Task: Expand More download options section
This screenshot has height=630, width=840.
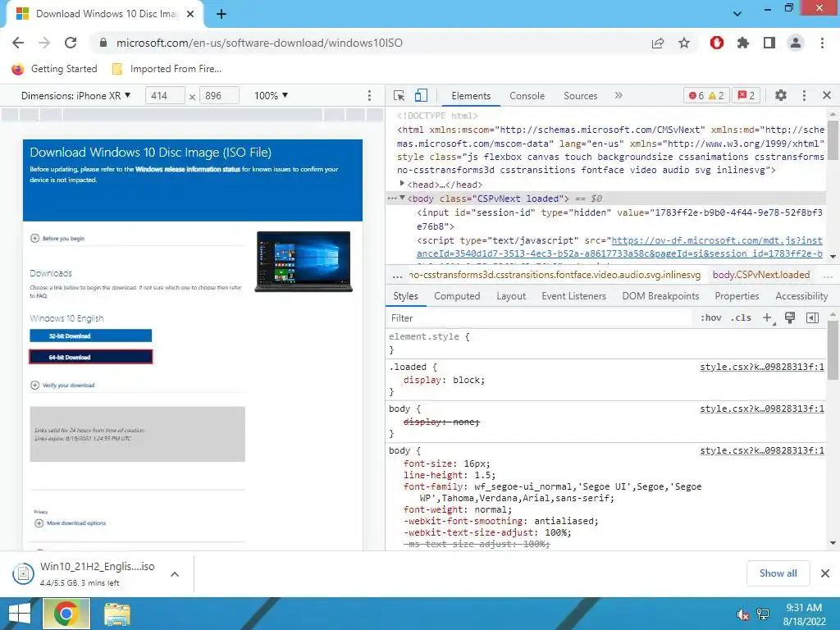Action: 71,523
